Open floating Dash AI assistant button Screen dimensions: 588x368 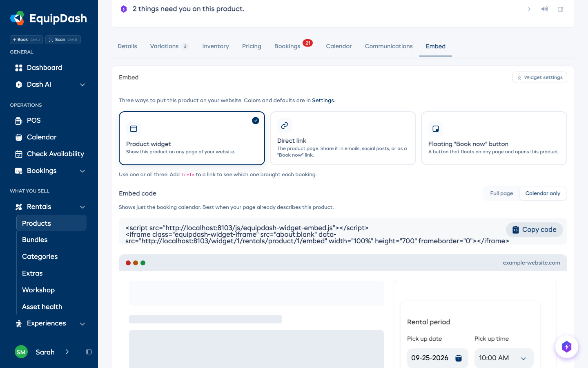(x=567, y=347)
